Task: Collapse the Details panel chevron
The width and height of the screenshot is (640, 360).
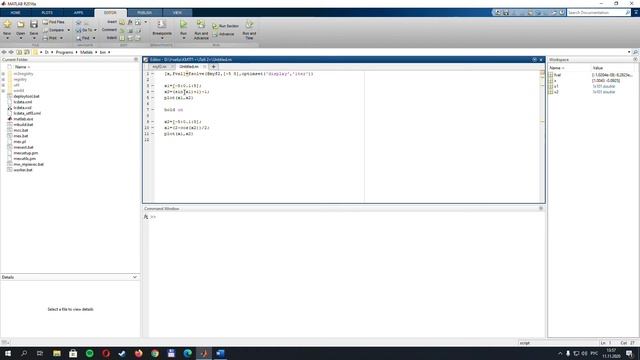Action: coord(135,277)
